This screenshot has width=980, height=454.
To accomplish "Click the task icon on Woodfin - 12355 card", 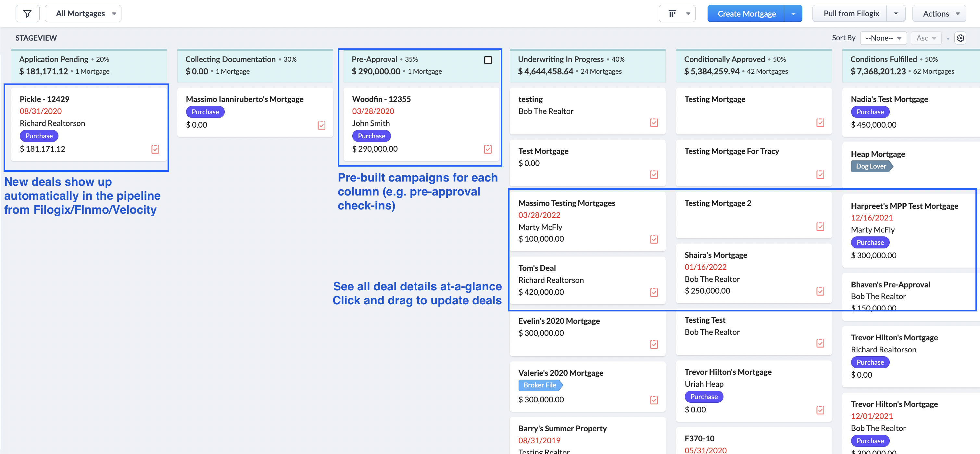I will click(488, 149).
